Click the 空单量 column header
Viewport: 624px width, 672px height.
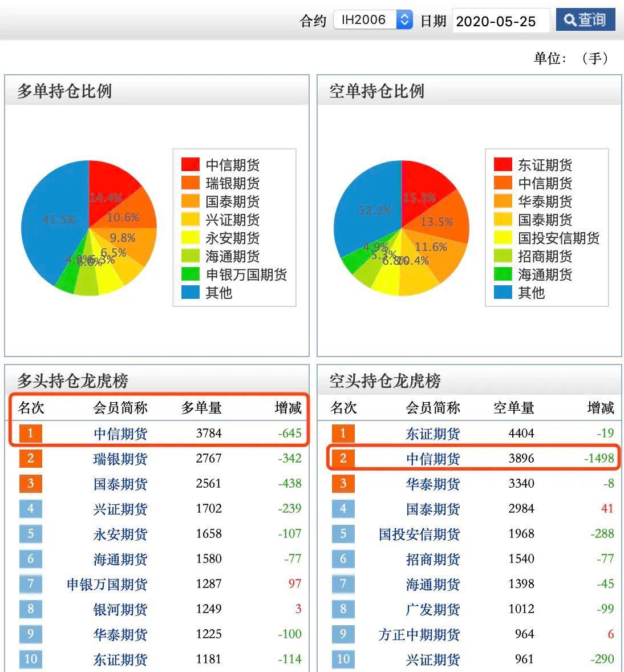(513, 407)
